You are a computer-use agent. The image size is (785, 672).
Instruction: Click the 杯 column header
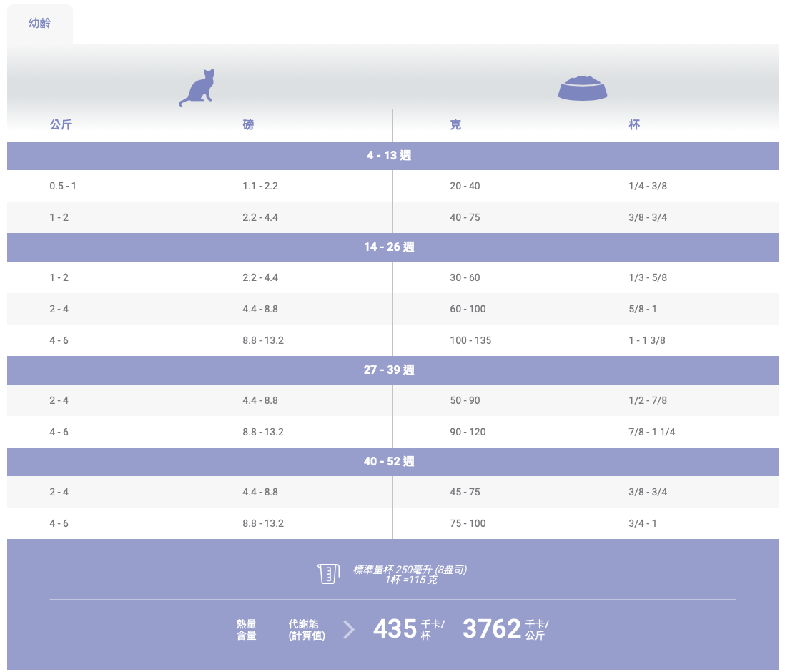pos(634,124)
